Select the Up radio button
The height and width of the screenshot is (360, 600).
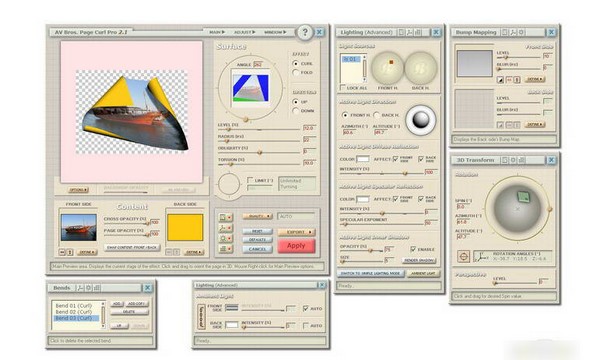(295, 102)
